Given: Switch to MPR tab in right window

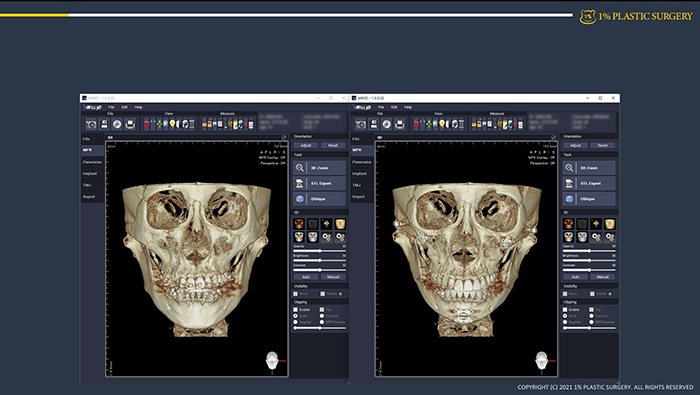Looking at the screenshot, I should (x=362, y=150).
